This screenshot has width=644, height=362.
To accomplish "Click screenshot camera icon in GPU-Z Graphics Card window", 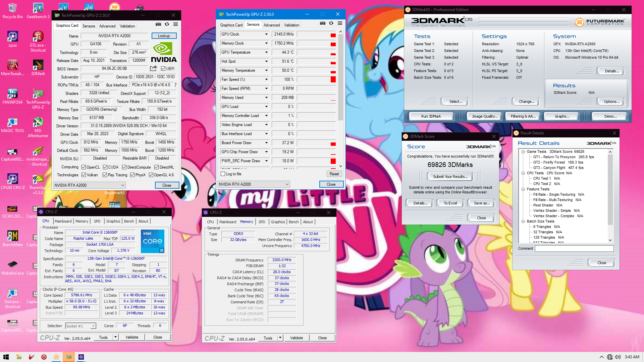I will 158,24.
